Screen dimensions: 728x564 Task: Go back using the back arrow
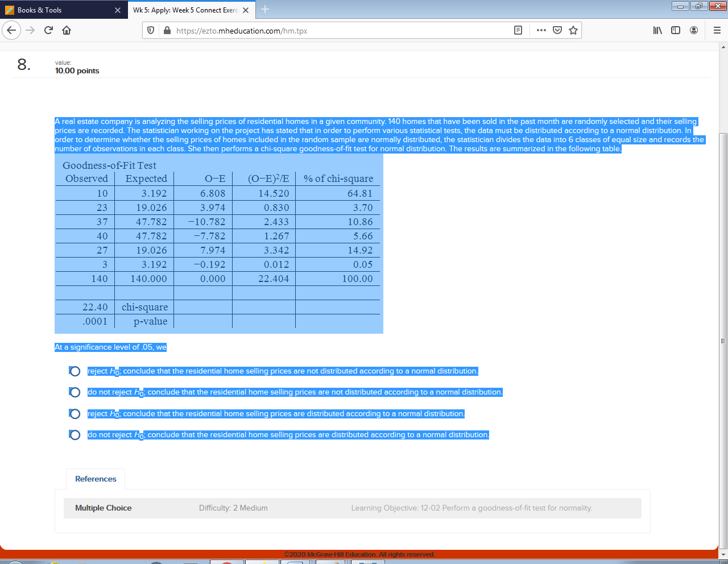pyautogui.click(x=11, y=30)
